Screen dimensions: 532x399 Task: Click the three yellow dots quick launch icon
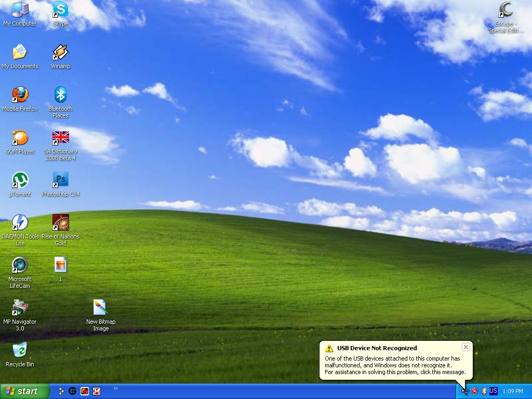click(61, 391)
